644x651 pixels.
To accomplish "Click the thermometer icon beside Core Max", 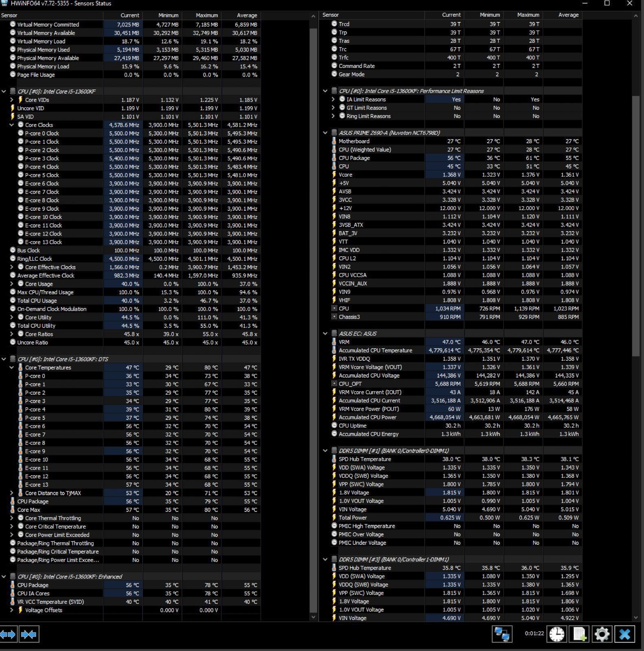I will click(x=13, y=510).
